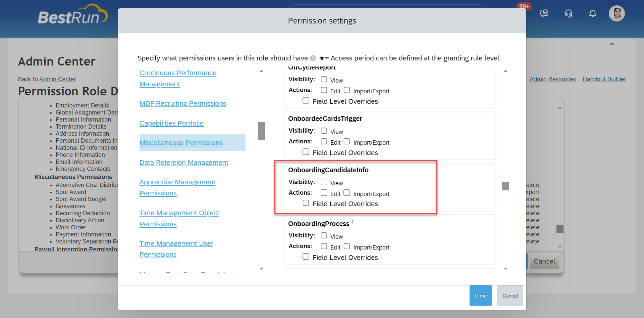Click the permissions panel scroll-up arrow

[x=505, y=71]
